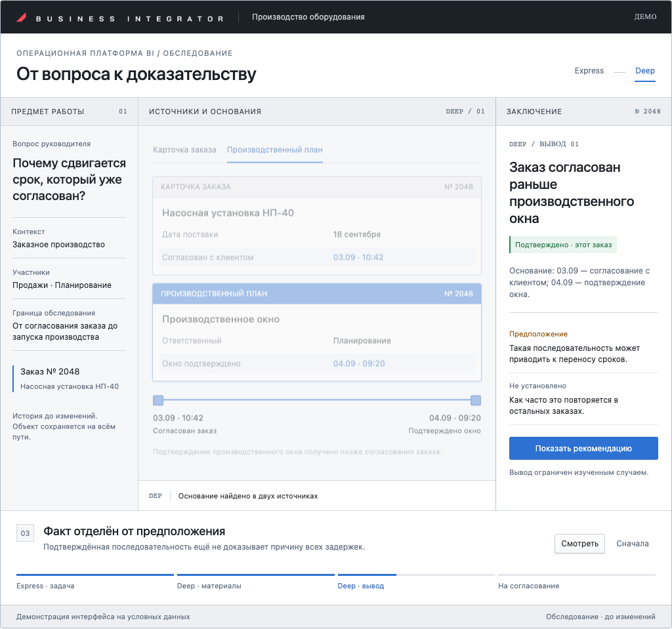Click the 04.09 · 09:20 value in production plan
Screen dimensions: 672x629
(x=359, y=364)
